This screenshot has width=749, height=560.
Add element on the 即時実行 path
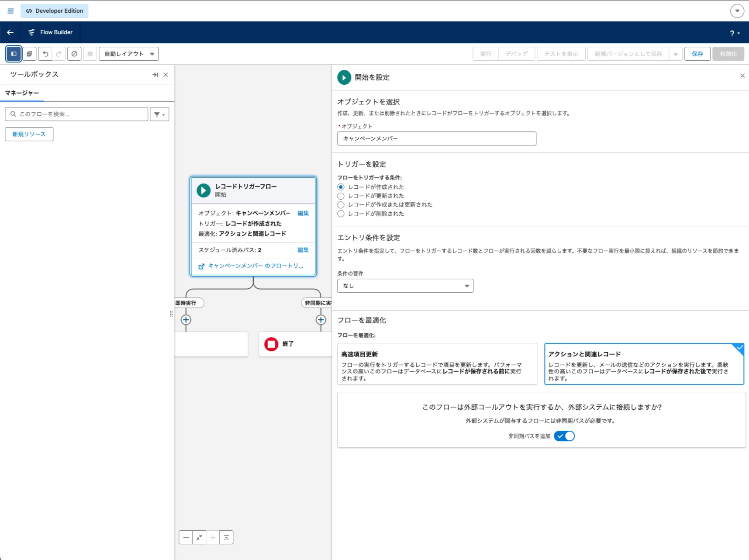point(186,320)
